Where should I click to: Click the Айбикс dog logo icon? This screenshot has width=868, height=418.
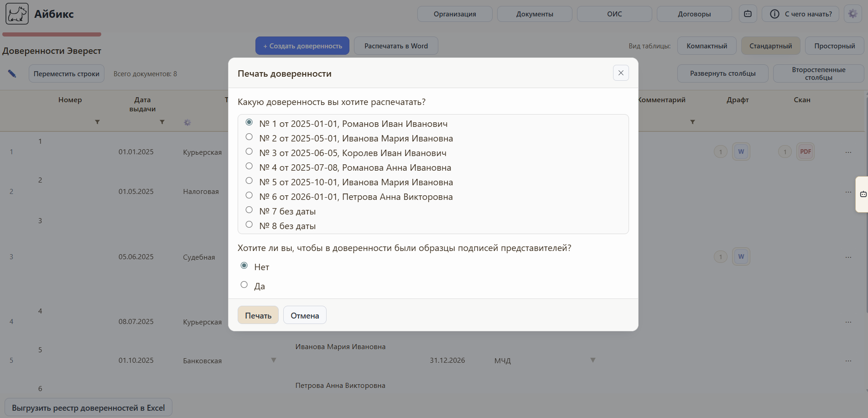click(x=17, y=14)
